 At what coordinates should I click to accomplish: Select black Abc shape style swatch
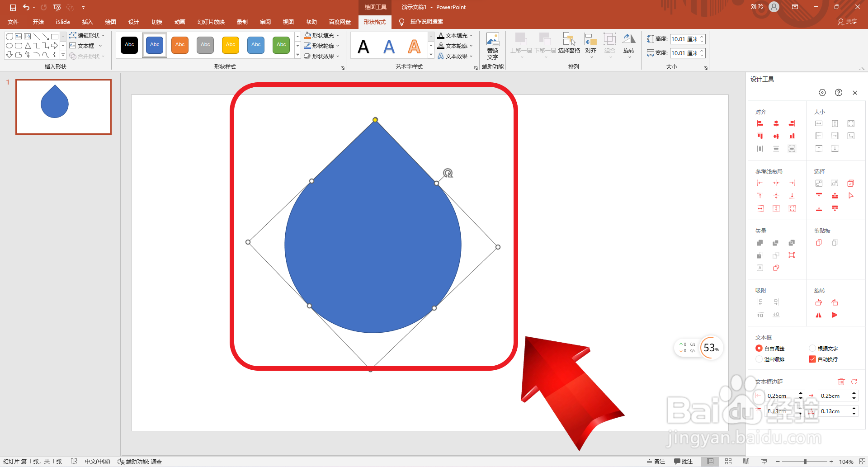129,45
